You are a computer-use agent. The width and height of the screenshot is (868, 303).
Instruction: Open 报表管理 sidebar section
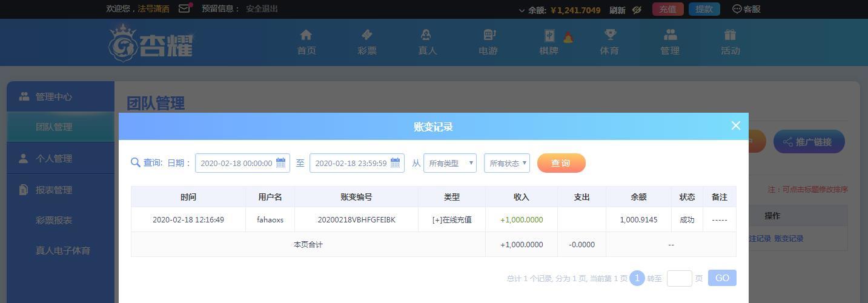61,190
